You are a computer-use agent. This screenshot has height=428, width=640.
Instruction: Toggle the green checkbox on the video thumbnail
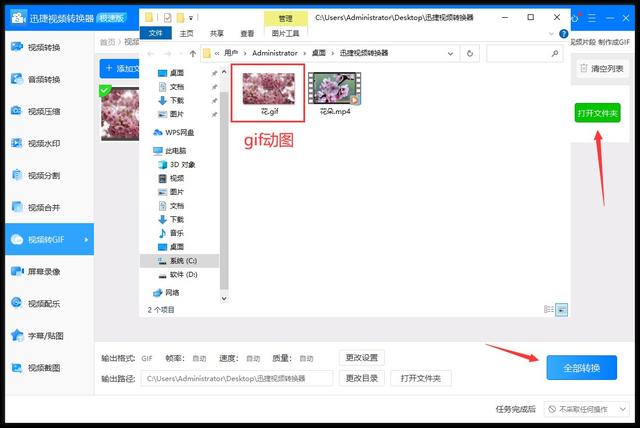[105, 91]
